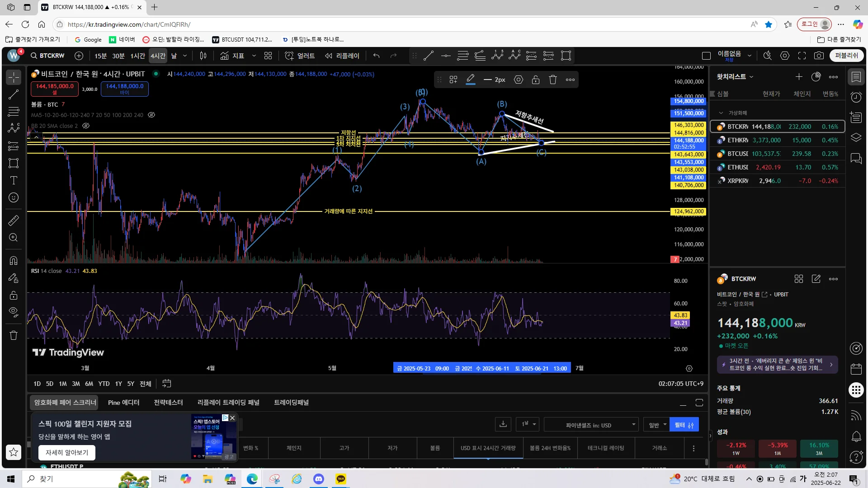Toggle hide all drawings eye icon

point(14,312)
